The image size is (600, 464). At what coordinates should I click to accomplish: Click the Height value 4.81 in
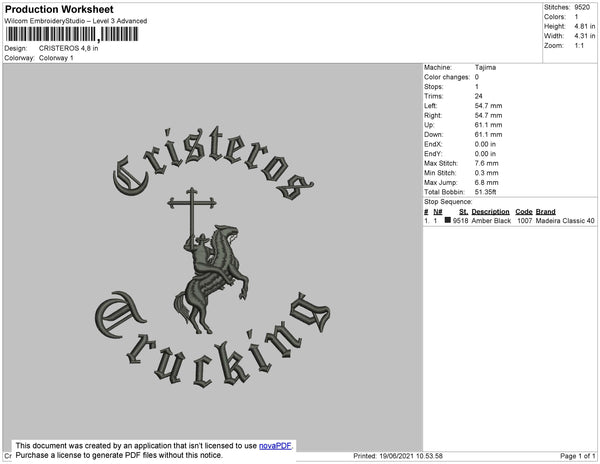pos(585,26)
